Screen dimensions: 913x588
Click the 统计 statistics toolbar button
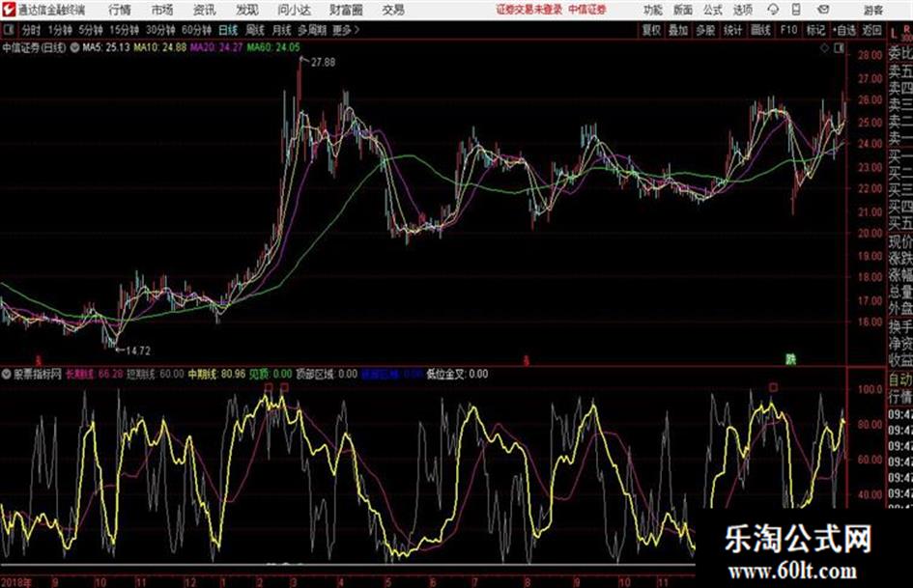click(732, 30)
